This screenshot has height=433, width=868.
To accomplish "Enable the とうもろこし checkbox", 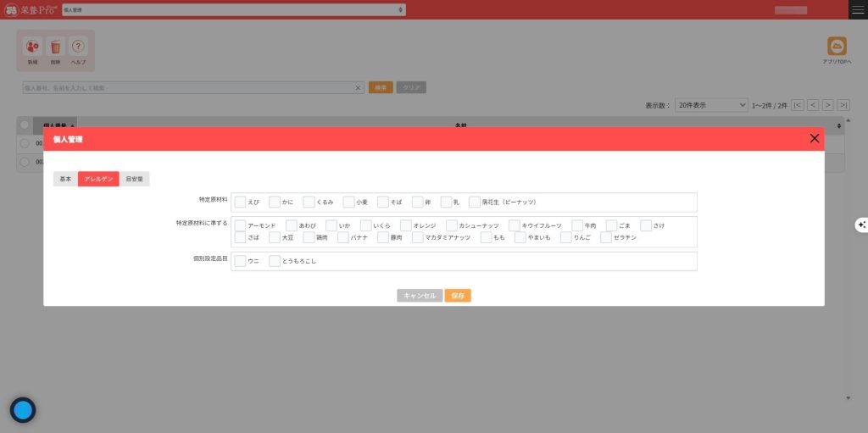I will point(274,261).
